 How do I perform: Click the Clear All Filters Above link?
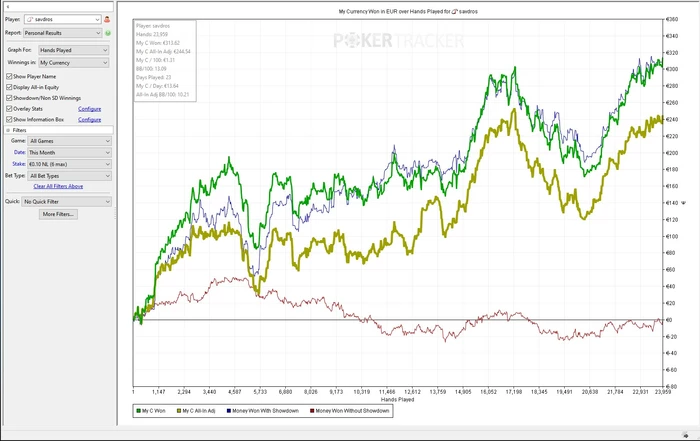coord(58,187)
